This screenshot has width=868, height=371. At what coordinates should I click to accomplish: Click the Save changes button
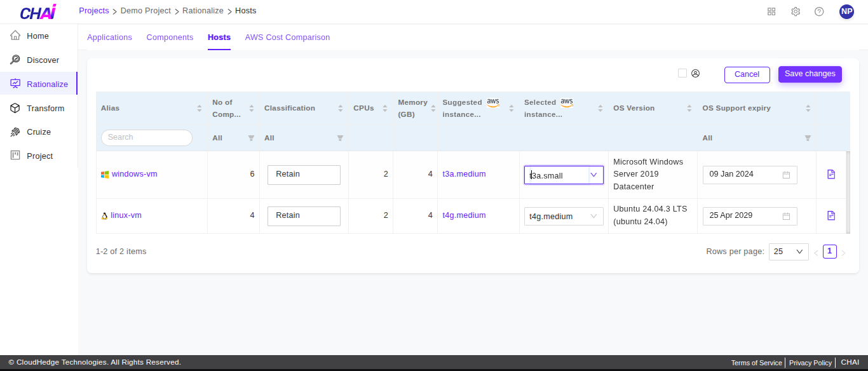[810, 74]
